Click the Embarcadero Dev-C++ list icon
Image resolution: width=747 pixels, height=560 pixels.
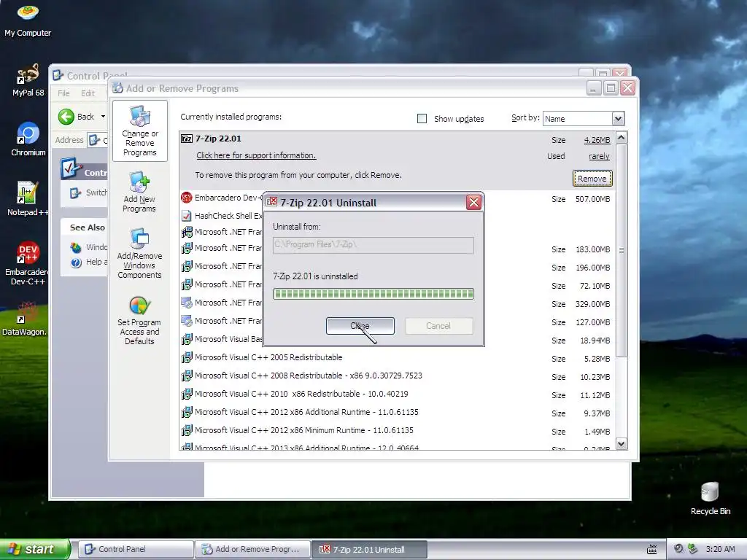186,198
